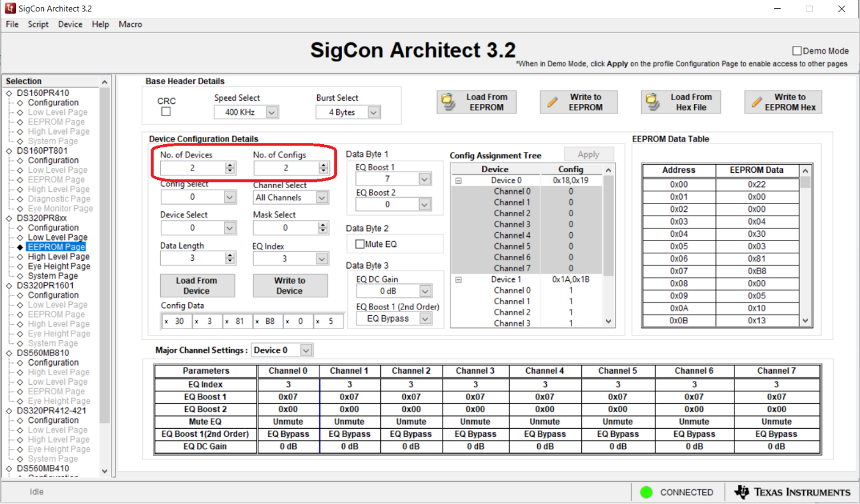The width and height of the screenshot is (860, 504).
Task: Click the 0x22 EEPROM data cell
Action: [757, 184]
